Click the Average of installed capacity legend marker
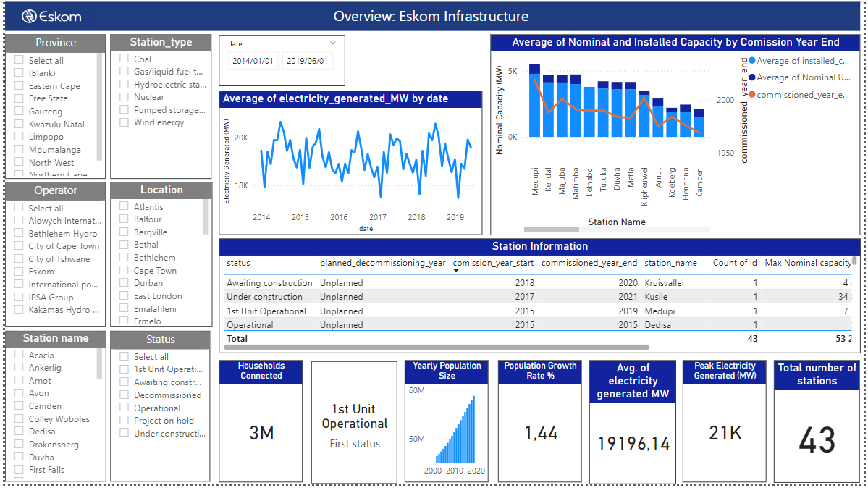The image size is (868, 488). pyautogui.click(x=751, y=61)
